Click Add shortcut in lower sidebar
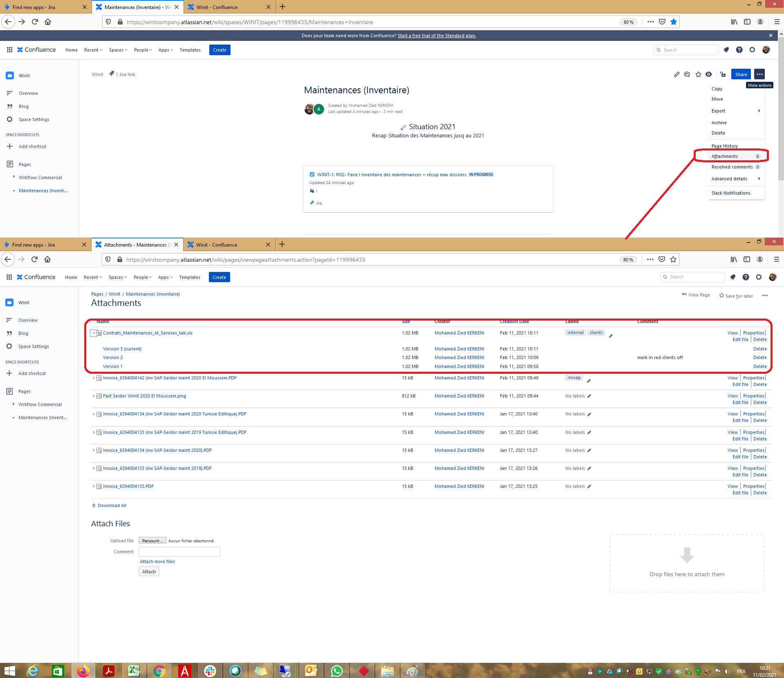The image size is (784, 678). (32, 373)
